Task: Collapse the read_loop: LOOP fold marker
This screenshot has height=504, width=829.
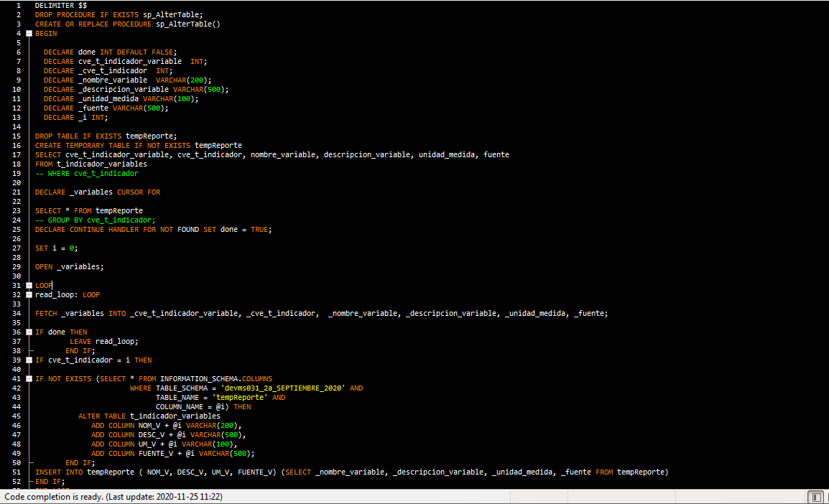Action: [29, 295]
